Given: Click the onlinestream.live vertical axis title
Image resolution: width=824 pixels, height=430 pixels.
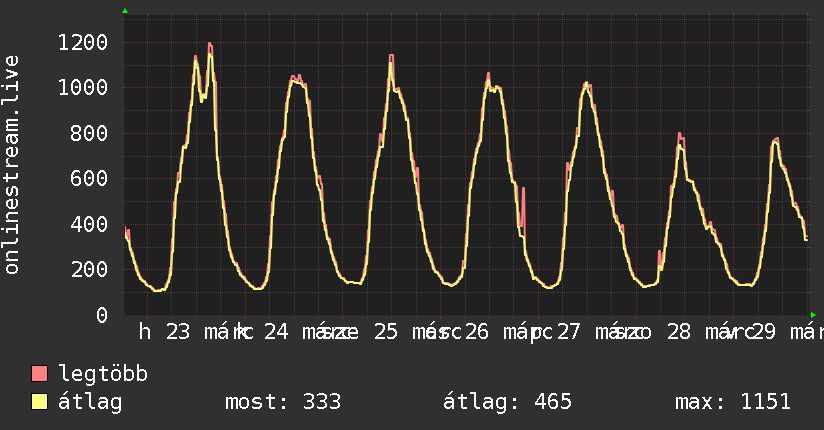Looking at the screenshot, I should [x=11, y=165].
